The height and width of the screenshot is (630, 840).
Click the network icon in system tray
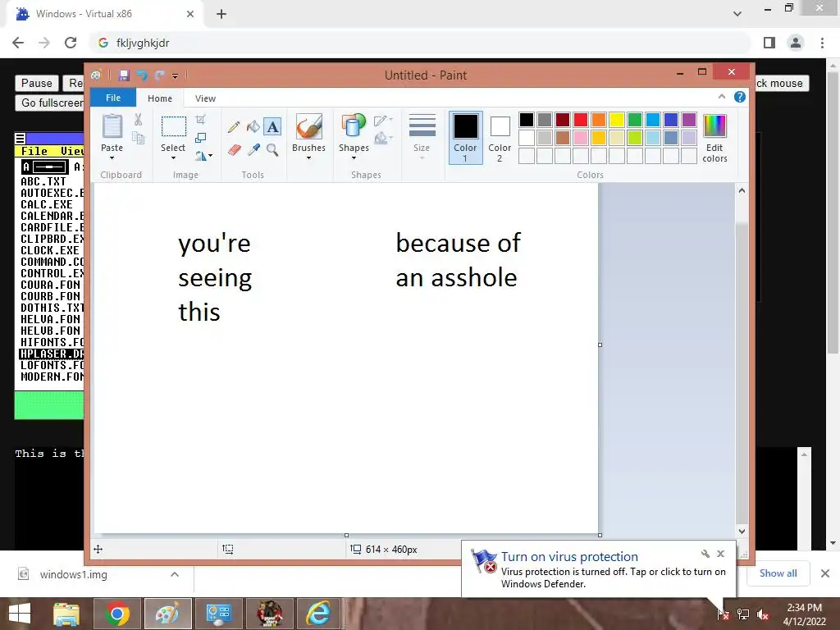point(743,614)
